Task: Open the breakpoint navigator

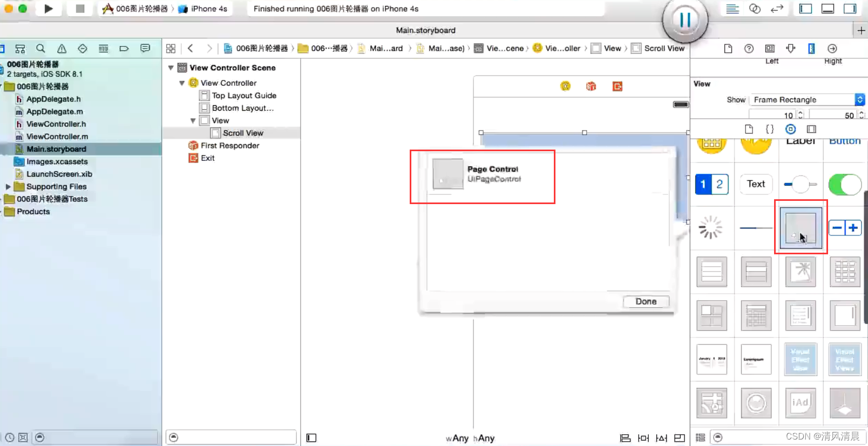Action: point(124,49)
